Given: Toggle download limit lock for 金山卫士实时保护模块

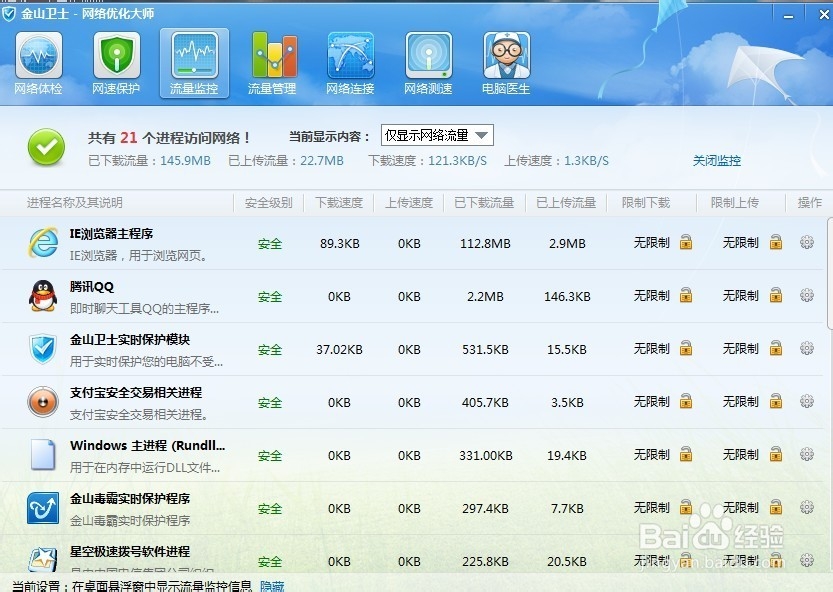Looking at the screenshot, I should 686,348.
